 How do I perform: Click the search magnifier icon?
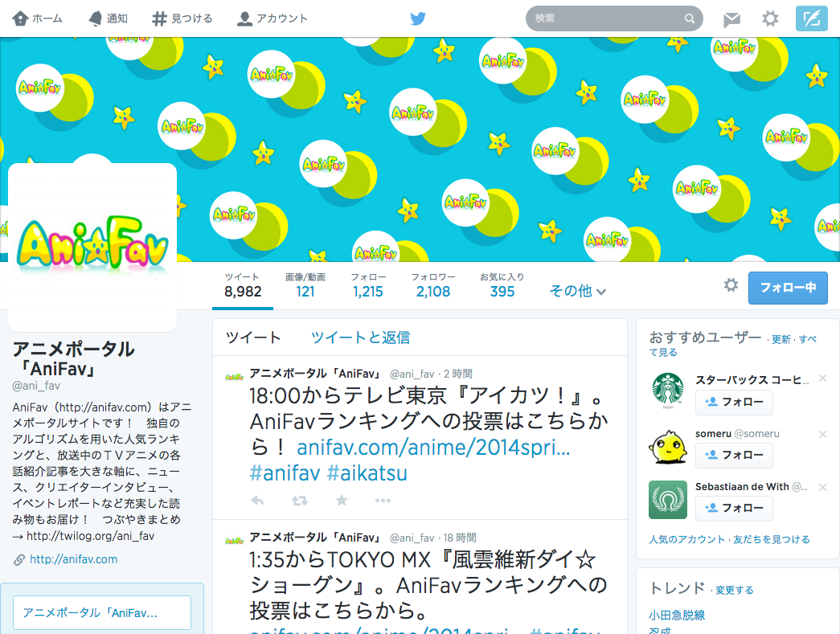(x=690, y=18)
